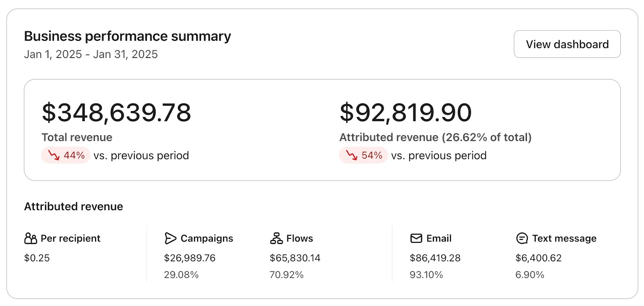Screen dimensions: 644x306
Task: Click the $0.25 per recipient value
Action: [37, 258]
